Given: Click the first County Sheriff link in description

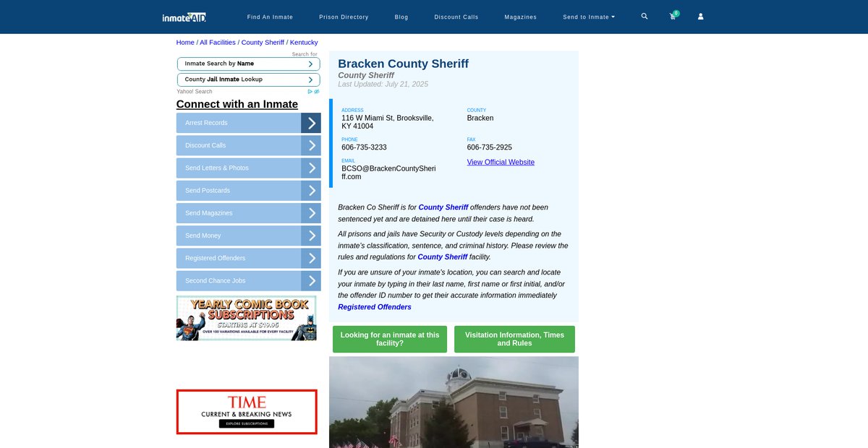Looking at the screenshot, I should point(443,207).
